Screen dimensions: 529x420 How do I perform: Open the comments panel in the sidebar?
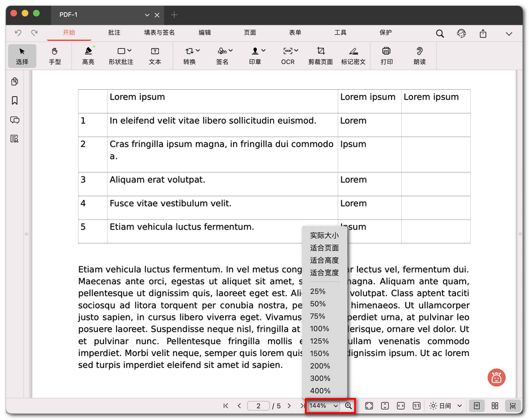[x=15, y=120]
